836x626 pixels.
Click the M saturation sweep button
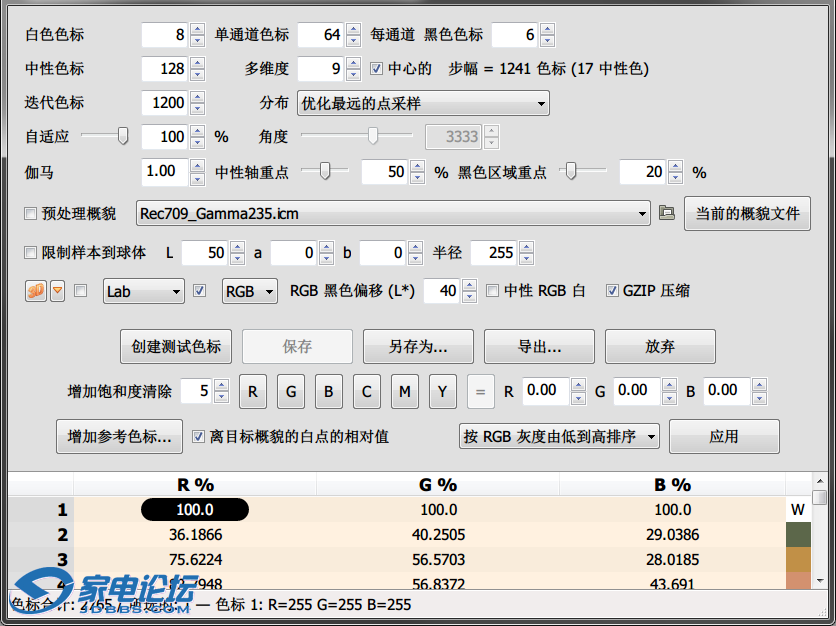click(404, 392)
